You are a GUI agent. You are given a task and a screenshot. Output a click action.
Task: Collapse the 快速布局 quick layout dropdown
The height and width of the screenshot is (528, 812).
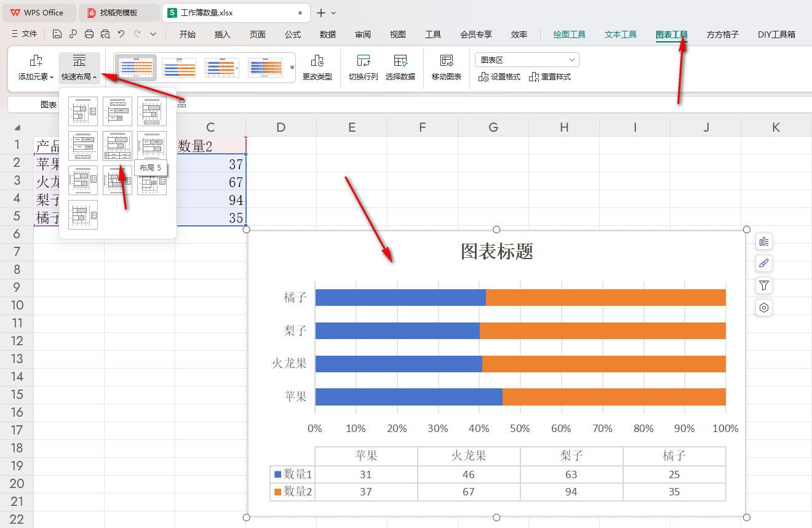[79, 68]
